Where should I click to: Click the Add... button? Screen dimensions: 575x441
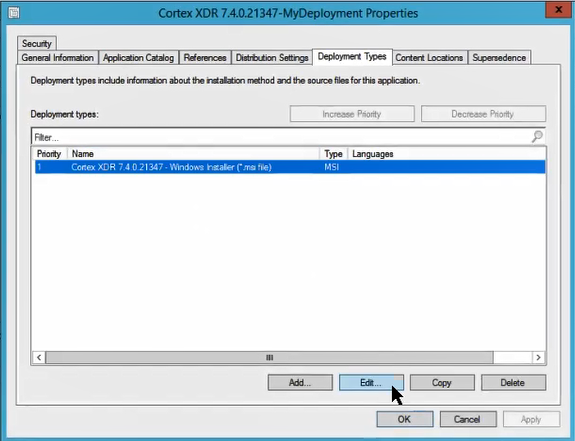(x=300, y=383)
